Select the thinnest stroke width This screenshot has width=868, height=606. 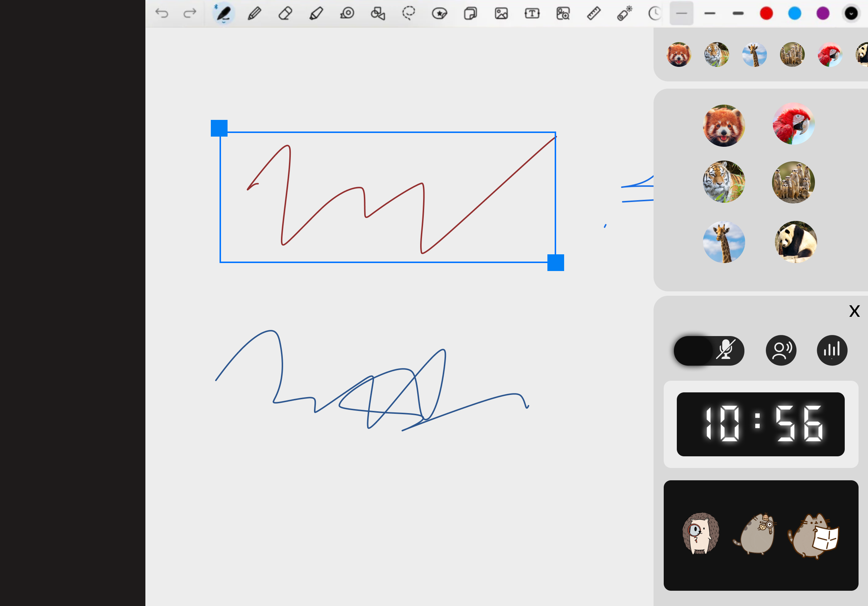point(681,13)
